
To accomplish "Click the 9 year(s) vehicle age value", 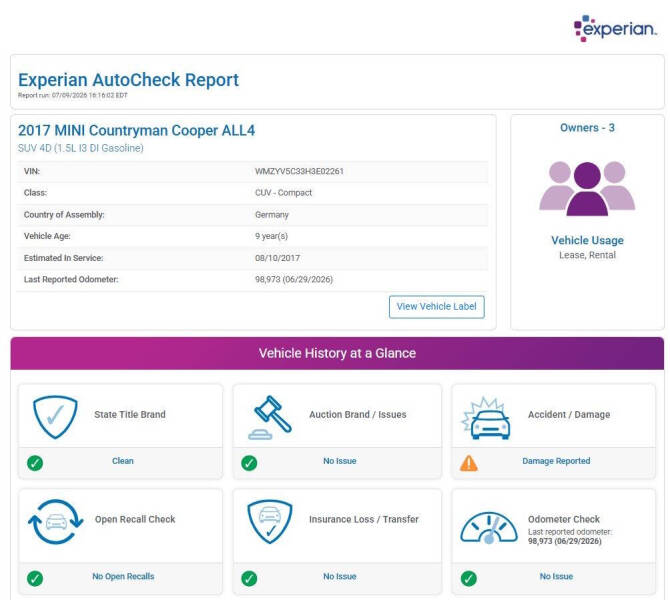I will pos(271,236).
